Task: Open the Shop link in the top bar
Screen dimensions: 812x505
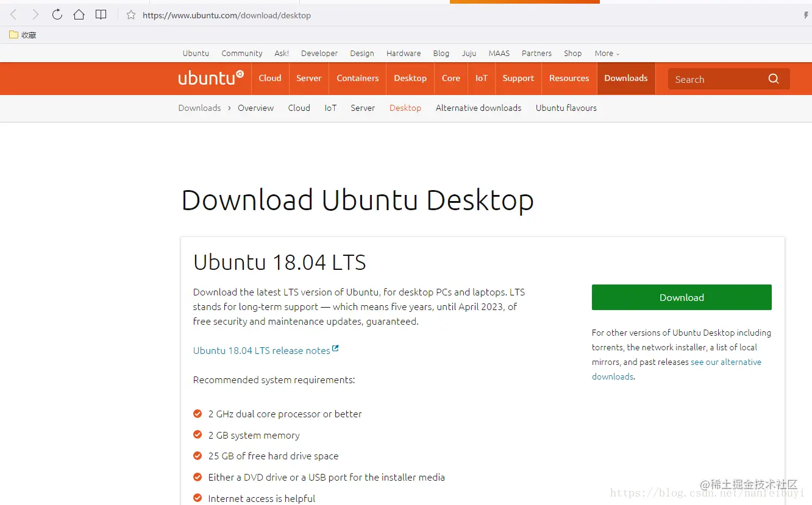Action: pos(572,53)
